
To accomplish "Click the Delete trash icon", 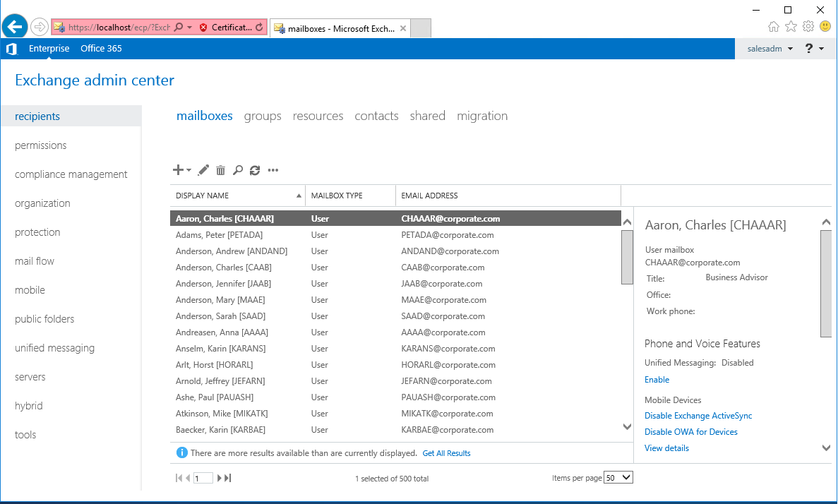I will tap(220, 170).
